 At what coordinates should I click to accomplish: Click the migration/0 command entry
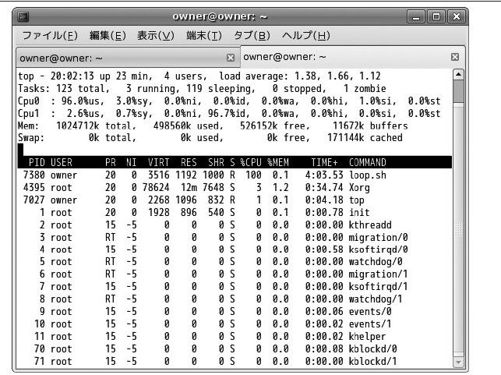(378, 237)
